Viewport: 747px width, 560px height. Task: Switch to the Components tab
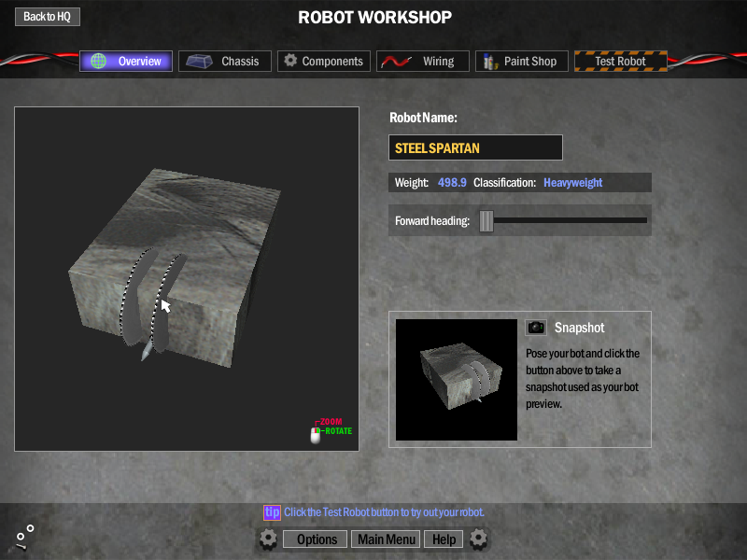click(324, 61)
